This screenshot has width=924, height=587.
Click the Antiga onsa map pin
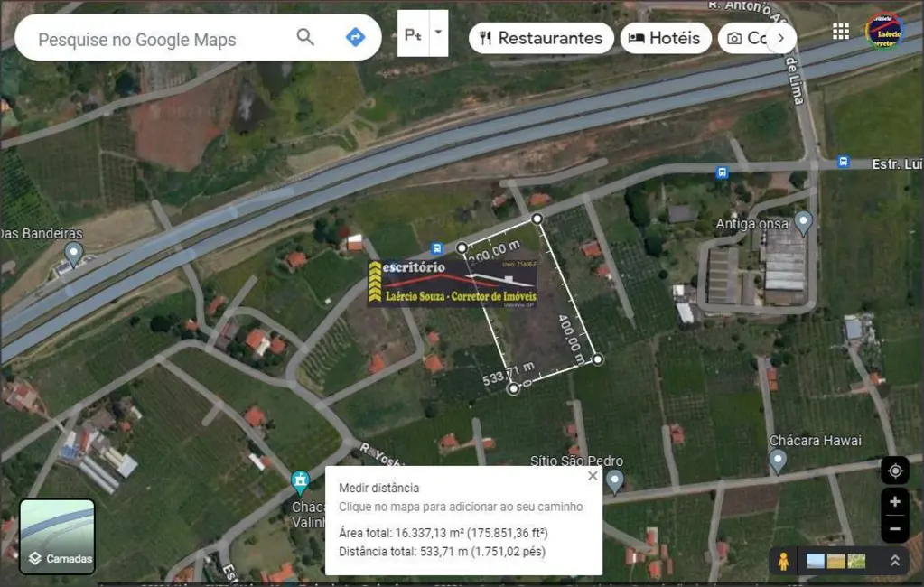tap(803, 222)
